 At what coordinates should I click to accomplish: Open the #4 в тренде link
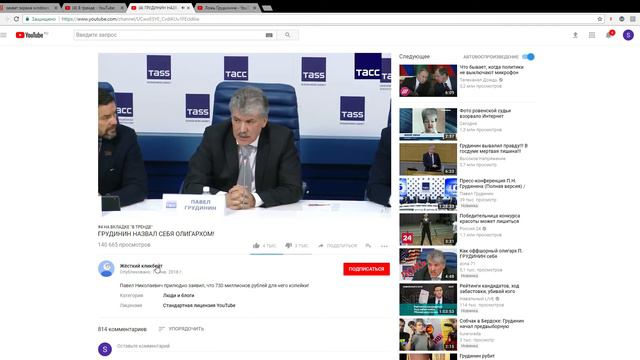coord(125,227)
